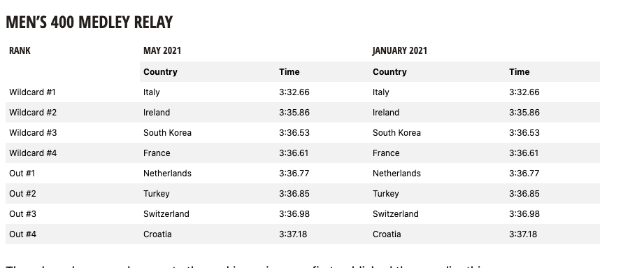Screen dimensions: 644x268
Task: Click the Men's 400 Medley Relay heading
Action: [89, 22]
